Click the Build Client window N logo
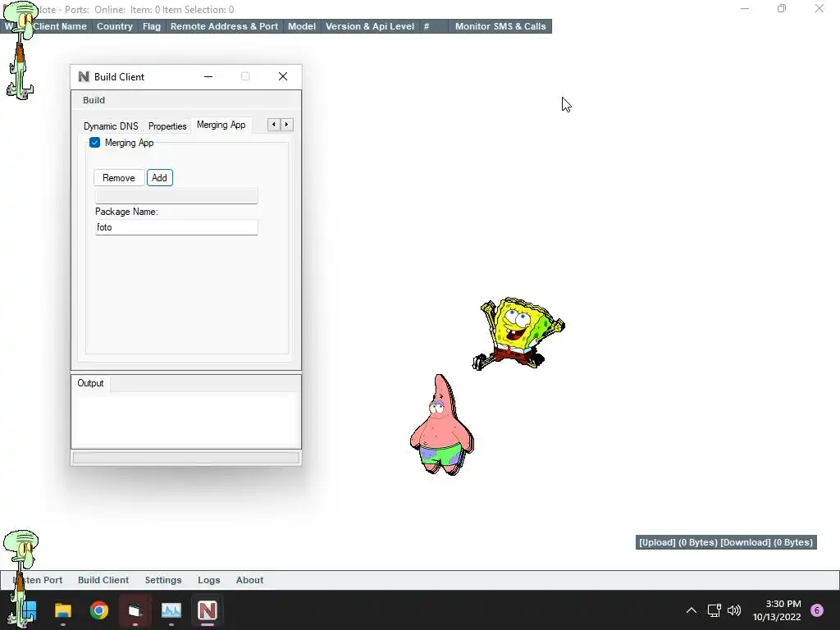Screen dimensions: 840x630 tap(84, 76)
